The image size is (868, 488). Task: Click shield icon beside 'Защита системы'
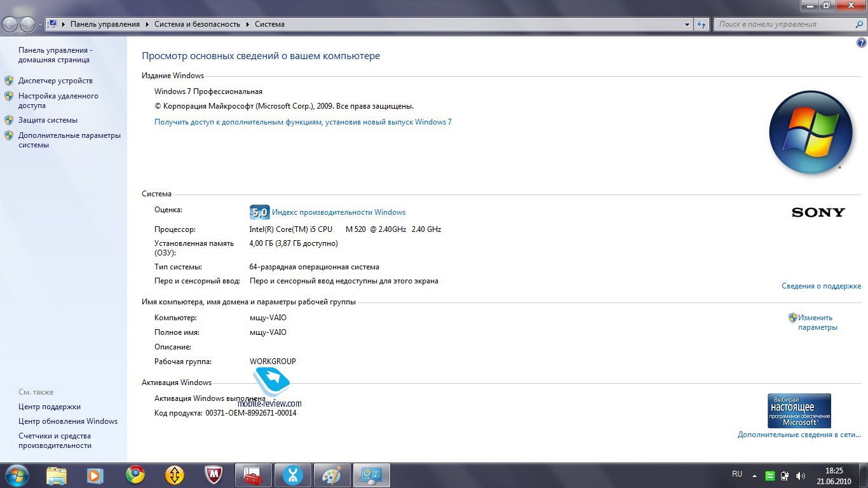pyautogui.click(x=9, y=120)
